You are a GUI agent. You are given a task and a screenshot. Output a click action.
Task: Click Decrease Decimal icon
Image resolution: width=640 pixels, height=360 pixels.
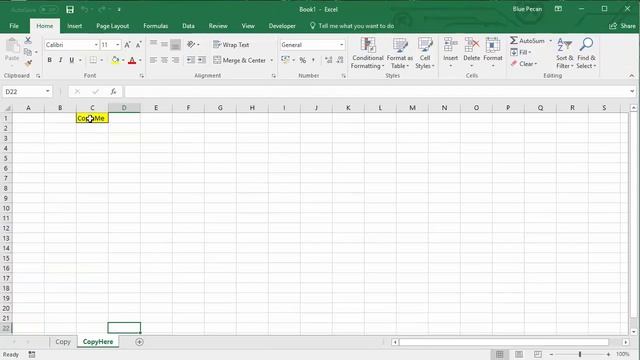coord(340,60)
